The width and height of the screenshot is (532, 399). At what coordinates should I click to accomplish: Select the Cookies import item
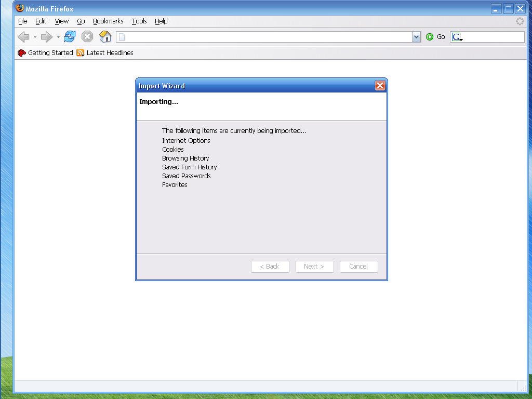pyautogui.click(x=172, y=149)
